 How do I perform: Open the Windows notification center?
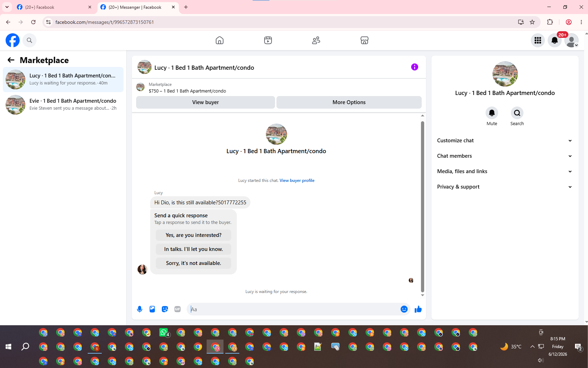(579, 347)
